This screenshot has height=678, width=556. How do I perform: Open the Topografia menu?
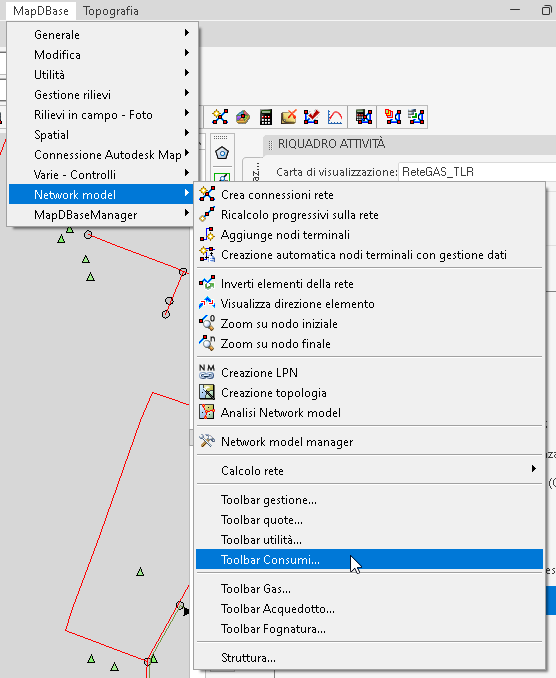[x=111, y=11]
